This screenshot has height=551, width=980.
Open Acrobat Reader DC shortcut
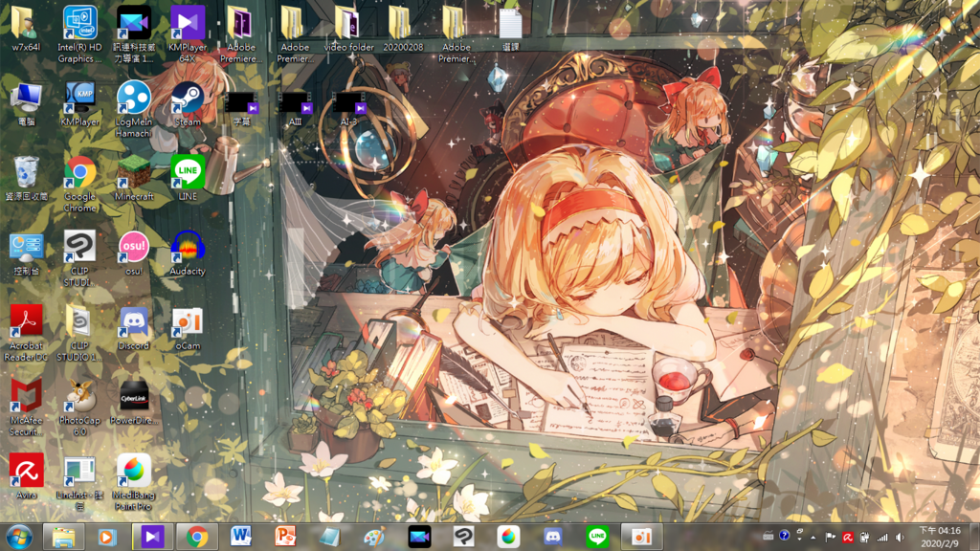pyautogui.click(x=26, y=334)
